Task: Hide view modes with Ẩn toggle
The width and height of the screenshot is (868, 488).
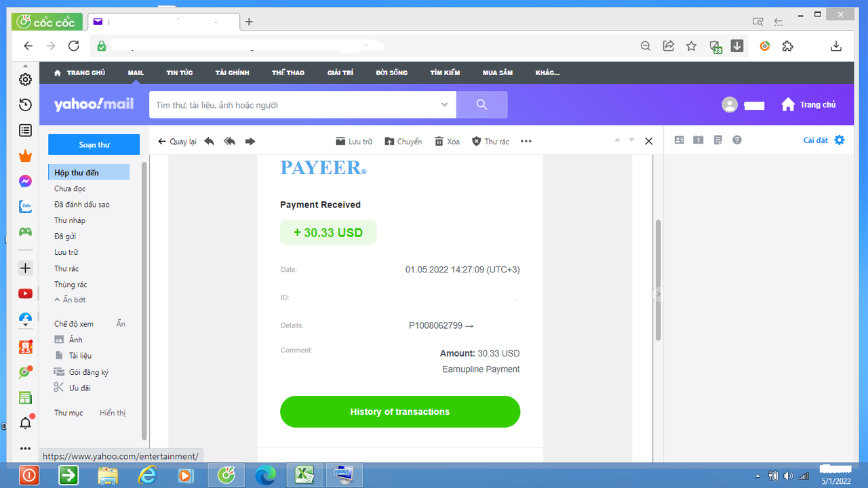Action: tap(121, 324)
